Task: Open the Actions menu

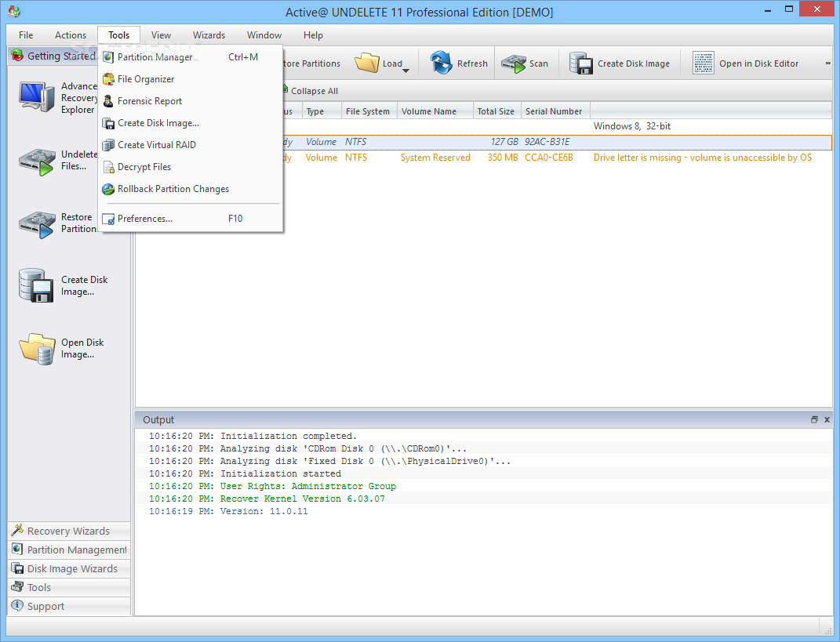Action: 70,35
